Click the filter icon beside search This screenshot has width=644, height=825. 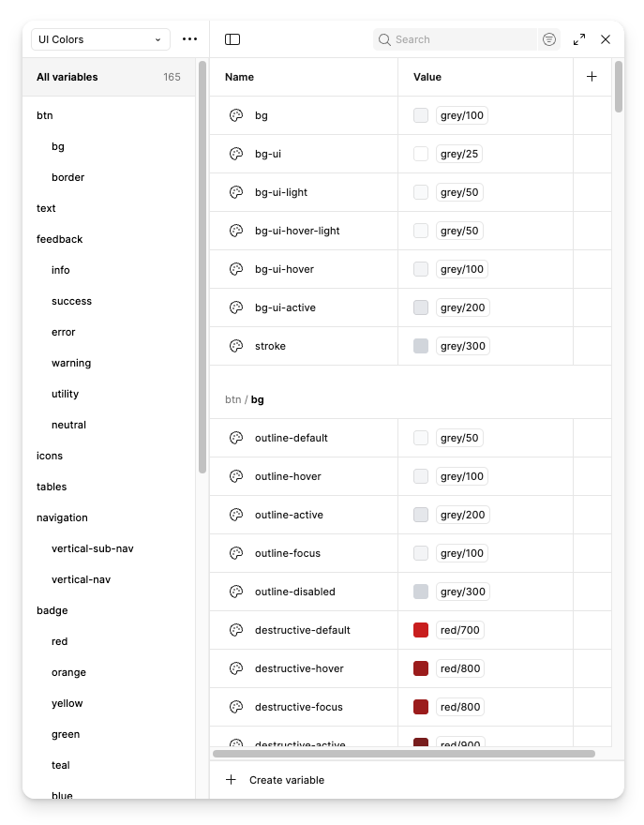click(549, 39)
